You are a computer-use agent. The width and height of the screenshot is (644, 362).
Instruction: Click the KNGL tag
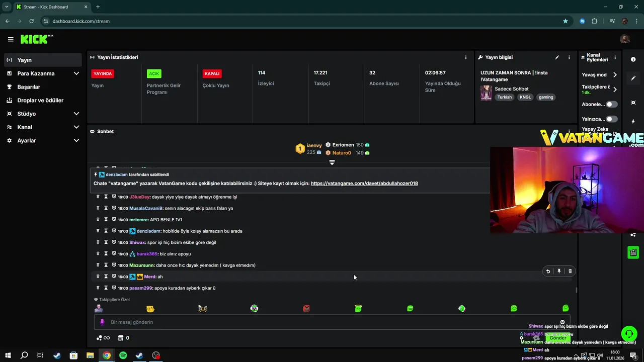(x=525, y=97)
